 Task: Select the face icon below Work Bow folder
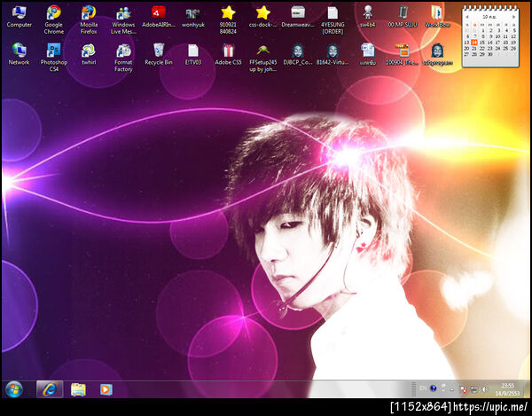point(437,54)
